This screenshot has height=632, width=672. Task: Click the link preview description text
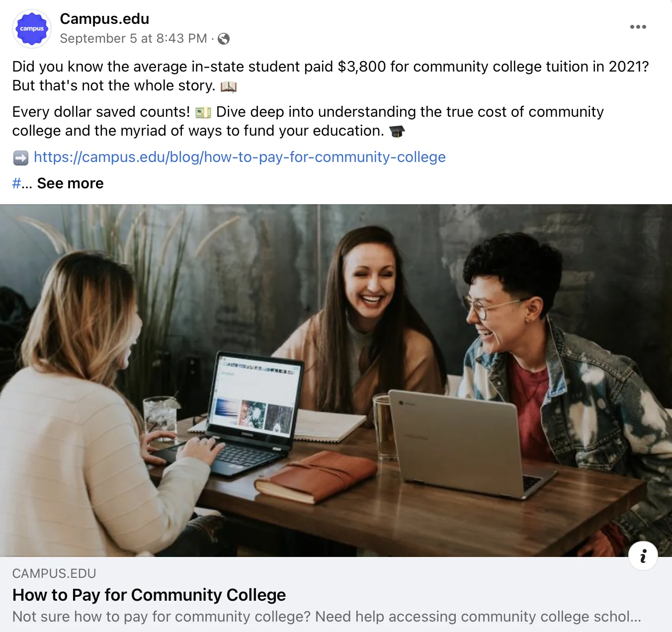[x=327, y=617]
